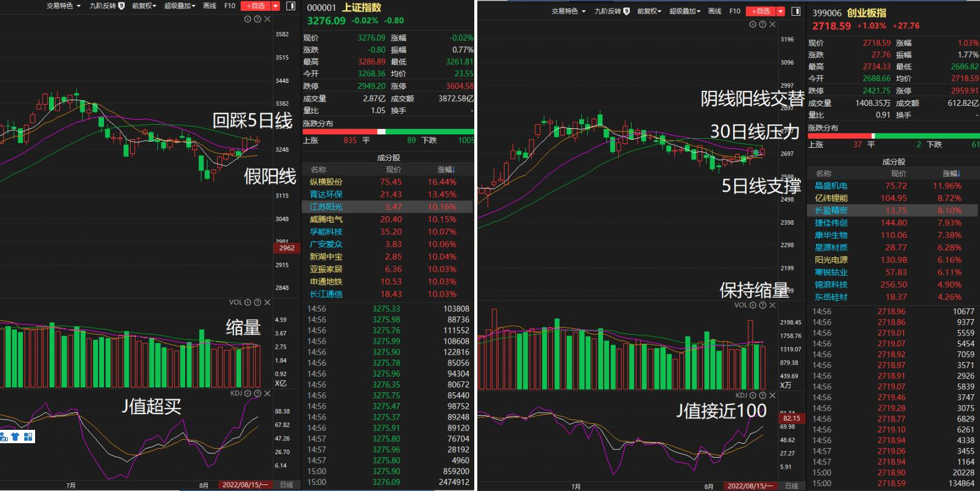Close main chart indicator in left window
This screenshot has width=980, height=491.
pos(267,19)
